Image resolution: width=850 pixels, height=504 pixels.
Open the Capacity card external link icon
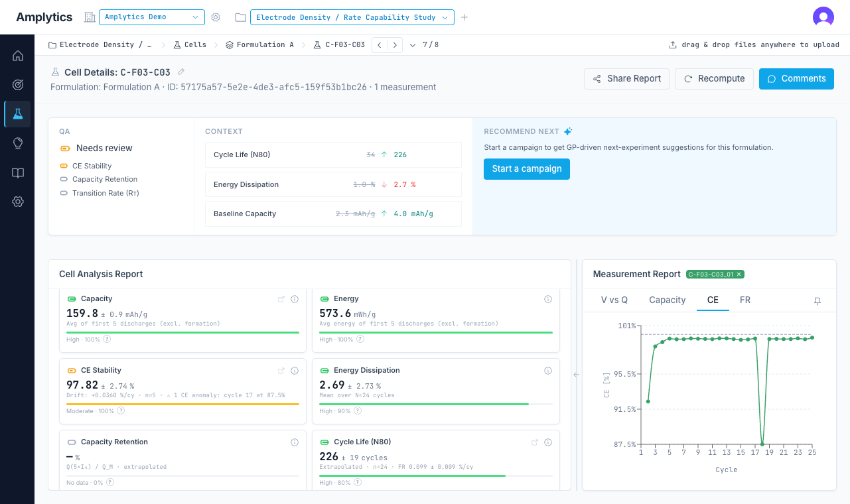(281, 299)
